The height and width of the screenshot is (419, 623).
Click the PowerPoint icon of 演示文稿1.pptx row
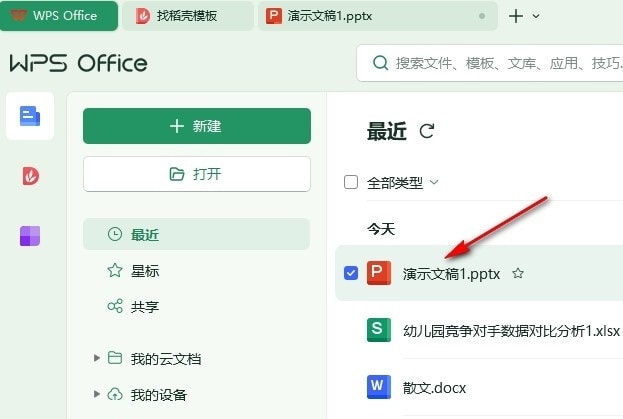point(379,273)
